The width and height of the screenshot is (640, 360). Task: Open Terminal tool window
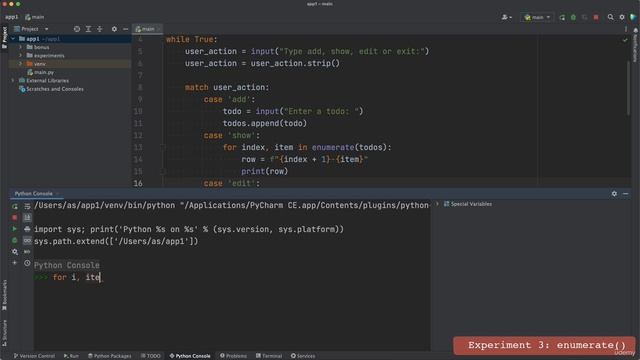pos(269,356)
